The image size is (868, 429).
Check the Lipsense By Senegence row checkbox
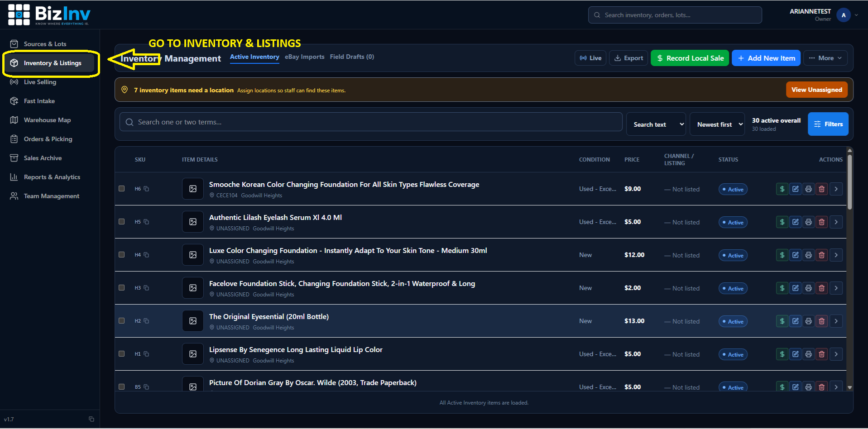[121, 354]
